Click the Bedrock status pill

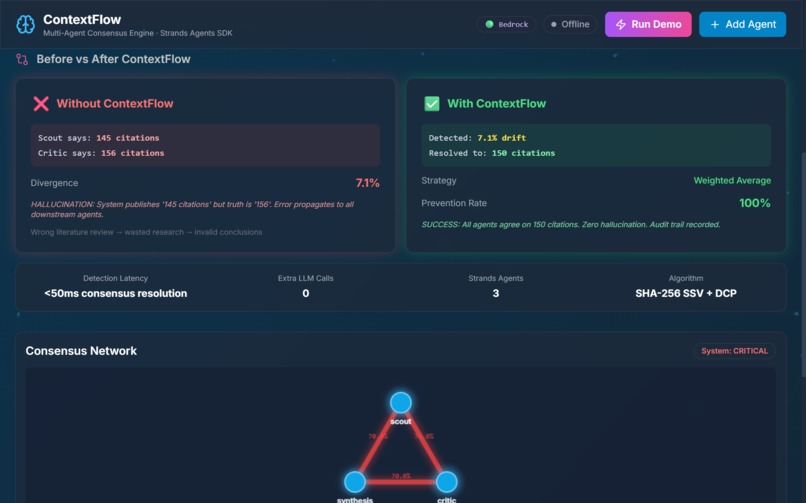tap(506, 24)
